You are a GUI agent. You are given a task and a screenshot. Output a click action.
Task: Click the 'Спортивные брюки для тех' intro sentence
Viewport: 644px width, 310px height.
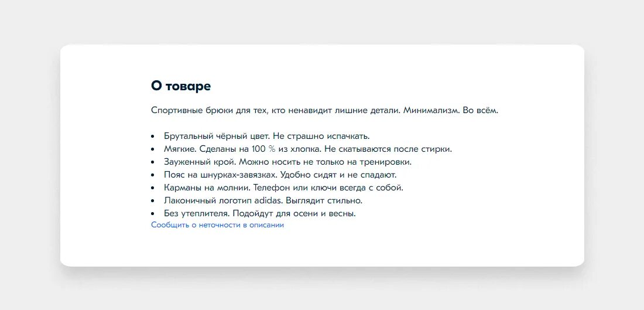click(275, 110)
